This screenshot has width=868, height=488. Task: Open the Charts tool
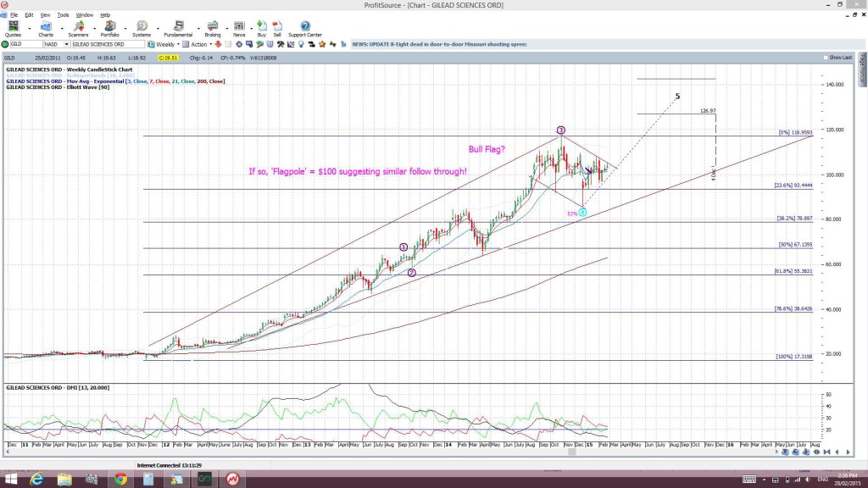pos(46,29)
